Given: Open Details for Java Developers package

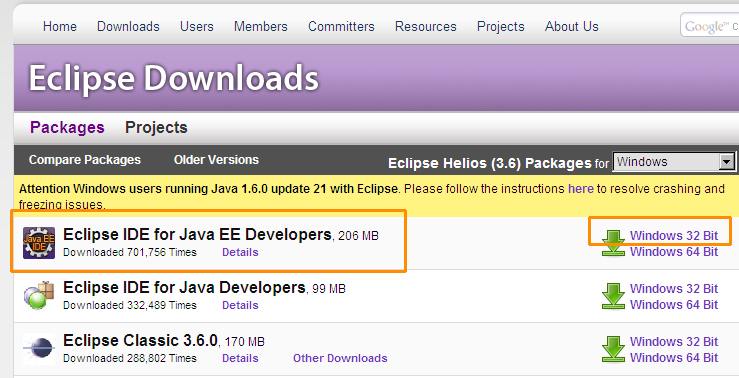Looking at the screenshot, I should click(240, 305).
